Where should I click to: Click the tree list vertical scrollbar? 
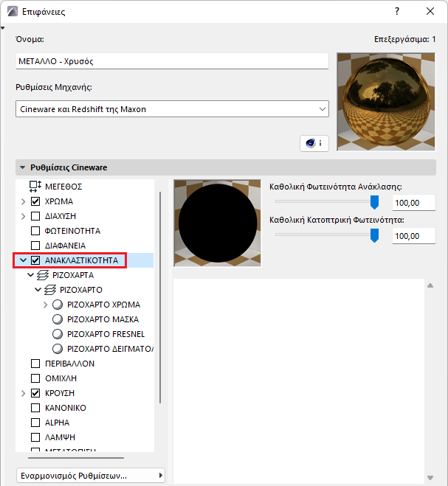pos(160,297)
